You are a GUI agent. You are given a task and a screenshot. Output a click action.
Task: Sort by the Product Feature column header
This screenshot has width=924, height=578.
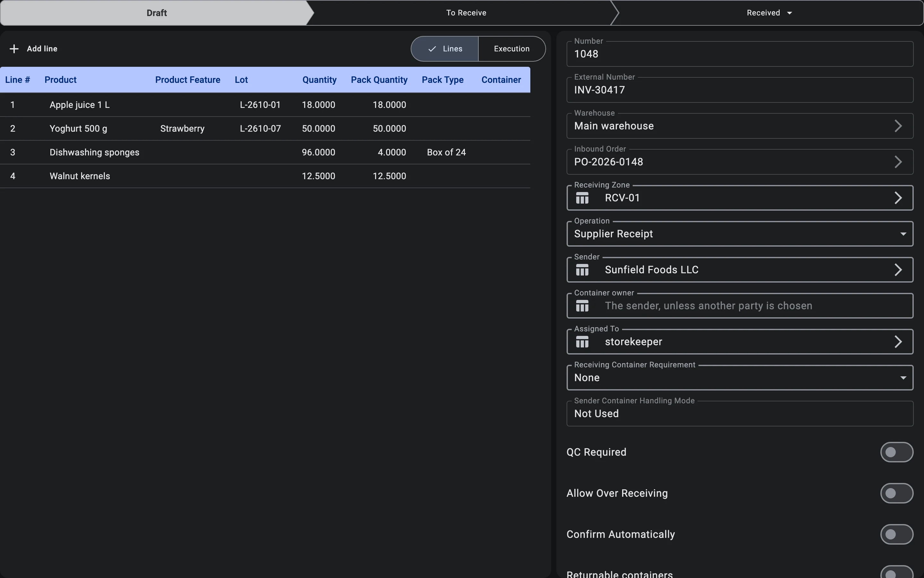click(187, 80)
